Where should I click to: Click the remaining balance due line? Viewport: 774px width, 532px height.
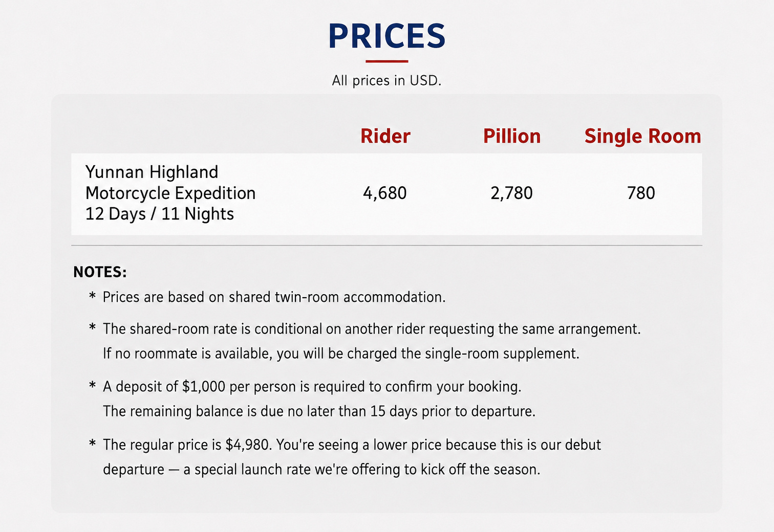pos(319,411)
